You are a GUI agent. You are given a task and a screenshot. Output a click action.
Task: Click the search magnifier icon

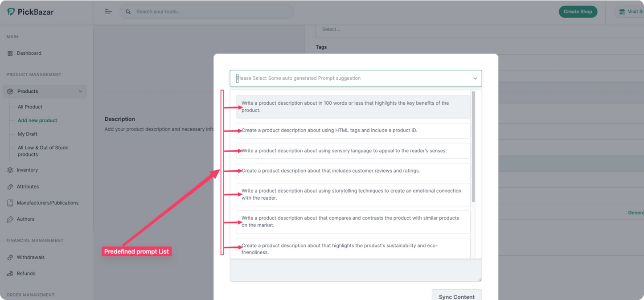tap(128, 12)
